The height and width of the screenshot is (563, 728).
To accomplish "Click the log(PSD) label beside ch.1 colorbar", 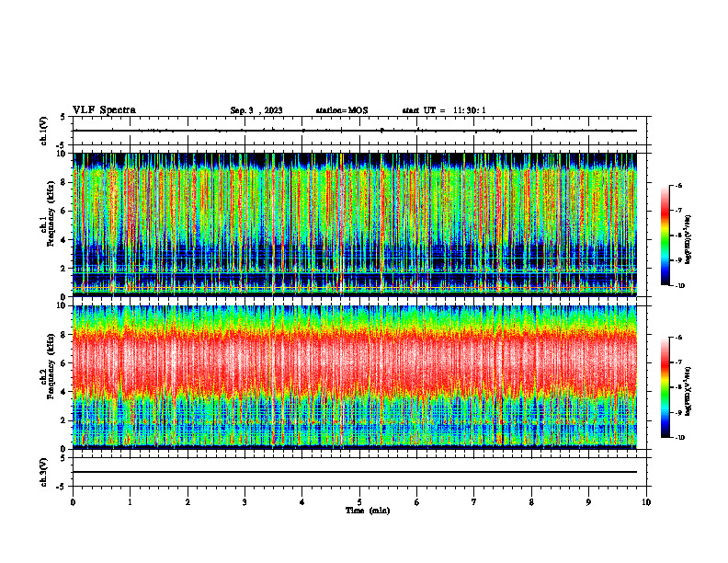I will 688,240.
